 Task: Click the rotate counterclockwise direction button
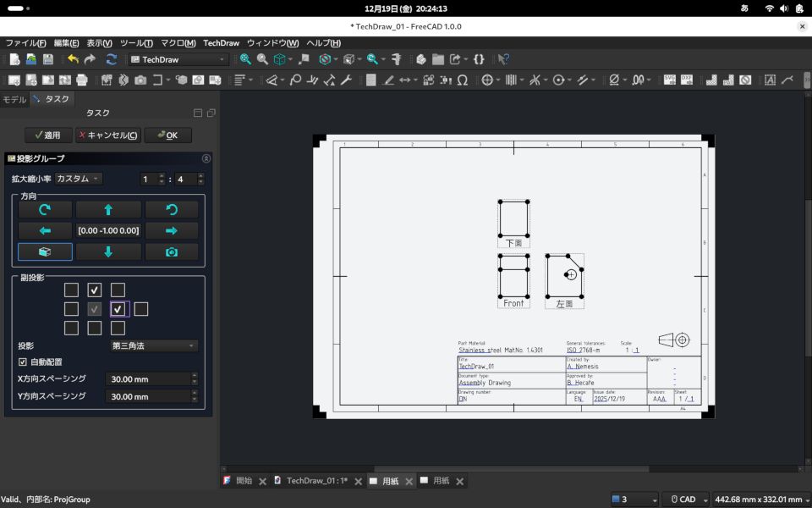click(x=172, y=209)
